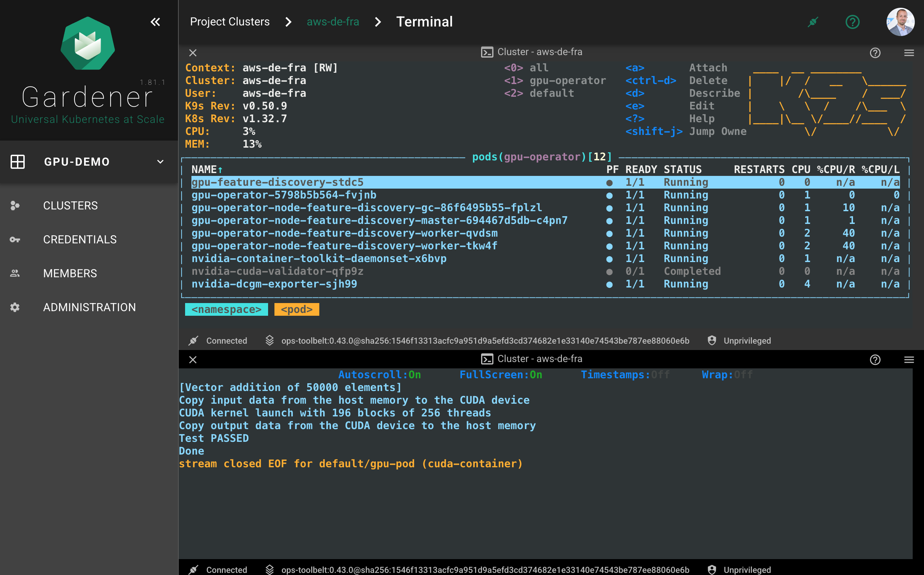The height and width of the screenshot is (575, 924).
Task: Click terminal icon in lower pane title
Action: click(487, 359)
